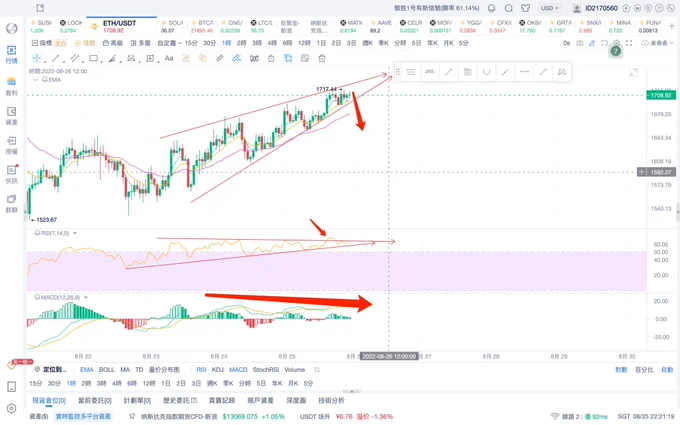Screen dimensions: 680x425
Task: Select the SOL/ symbol tab
Action: (x=171, y=26)
